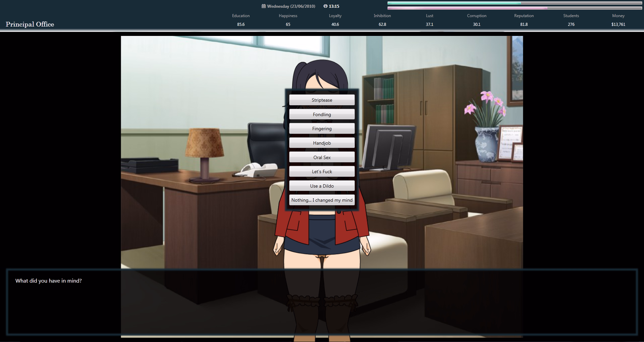Choose the Fondling option

point(322,114)
